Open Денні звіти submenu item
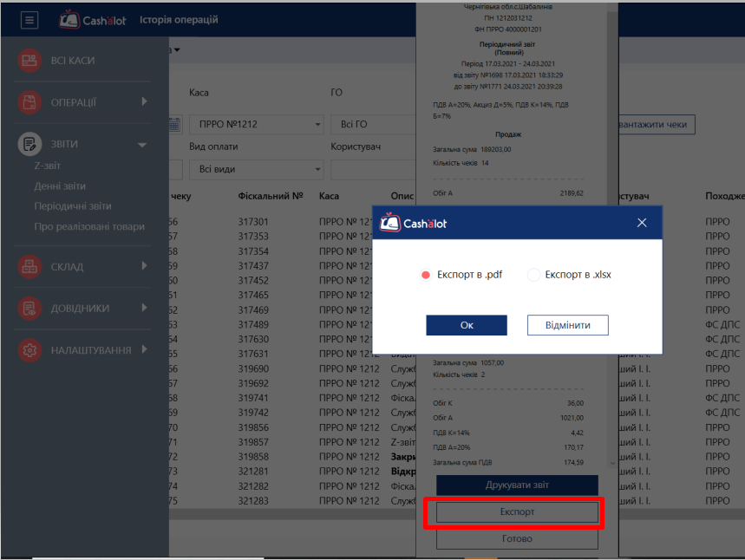Image resolution: width=745 pixels, height=560 pixels. pyautogui.click(x=60, y=186)
